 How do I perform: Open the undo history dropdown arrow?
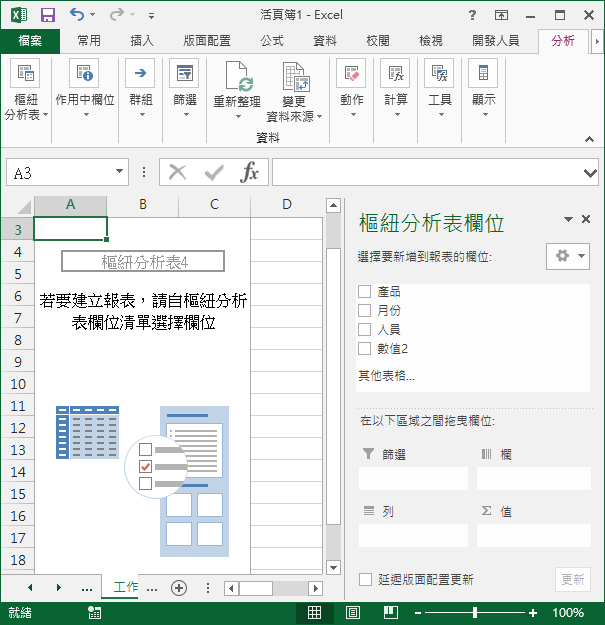click(93, 15)
